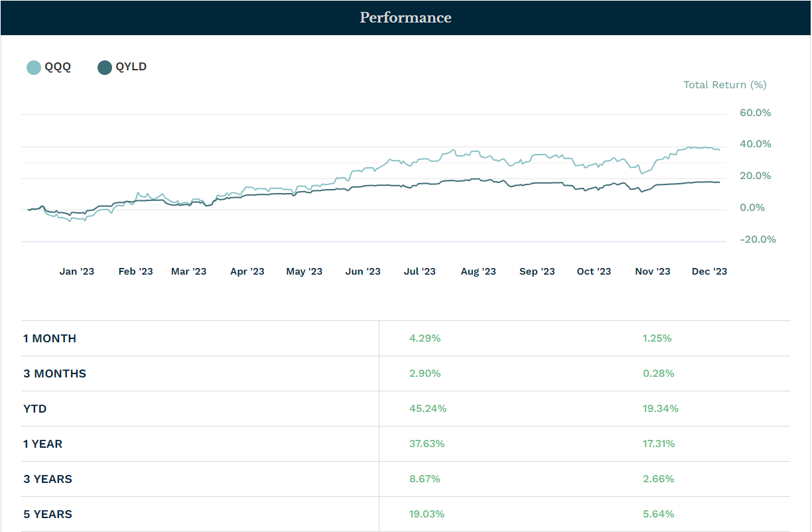Select the 3 YEARS row label
Screen dimensions: 812x532
(48, 479)
